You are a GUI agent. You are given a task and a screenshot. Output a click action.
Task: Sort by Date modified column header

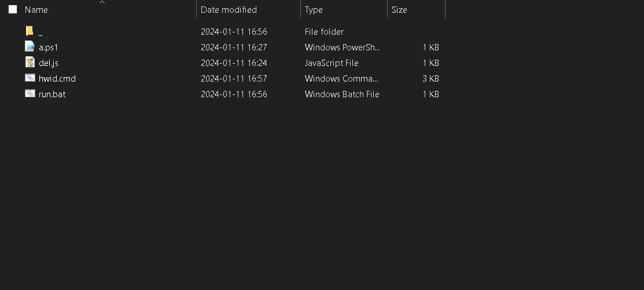click(x=229, y=10)
